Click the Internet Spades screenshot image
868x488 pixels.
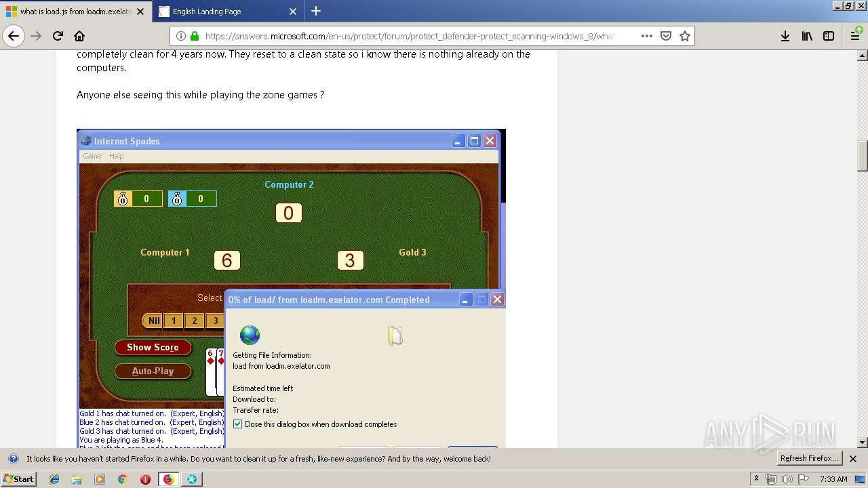(x=291, y=288)
